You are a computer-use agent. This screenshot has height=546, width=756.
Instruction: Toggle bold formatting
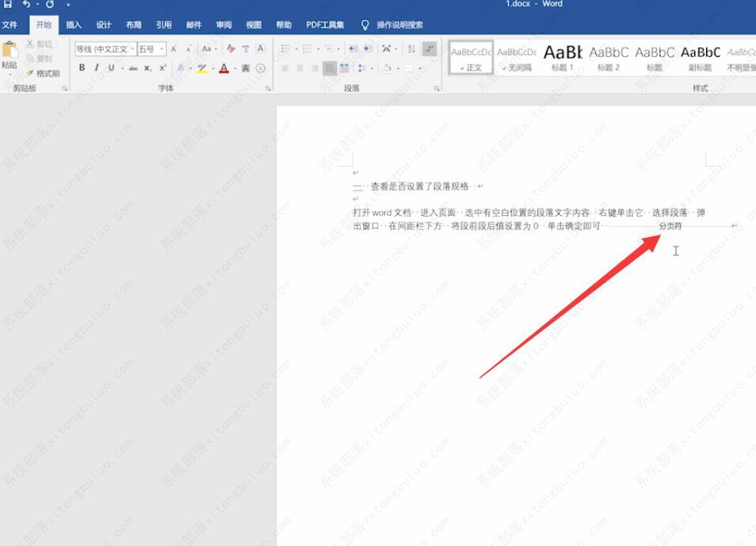[x=82, y=68]
